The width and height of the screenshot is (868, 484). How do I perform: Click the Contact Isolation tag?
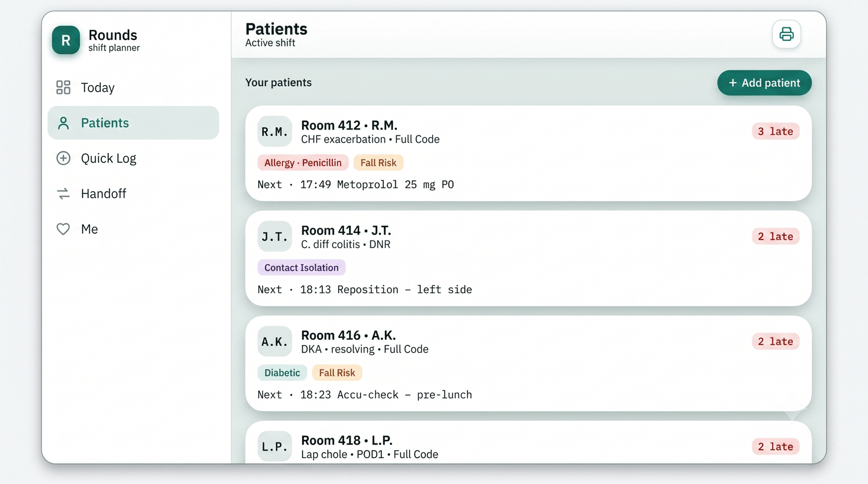click(x=301, y=268)
